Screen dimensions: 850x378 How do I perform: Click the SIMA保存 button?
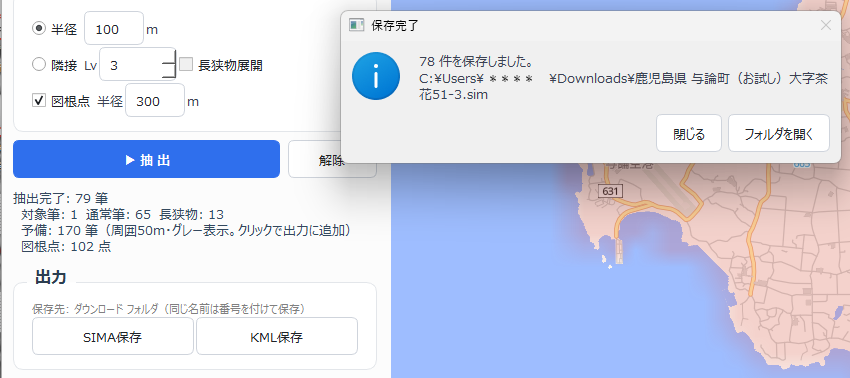point(113,337)
